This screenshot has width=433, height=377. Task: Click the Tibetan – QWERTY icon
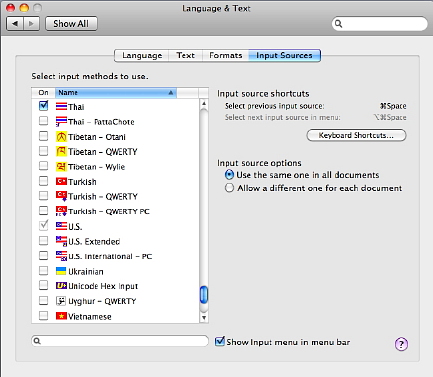(61, 151)
